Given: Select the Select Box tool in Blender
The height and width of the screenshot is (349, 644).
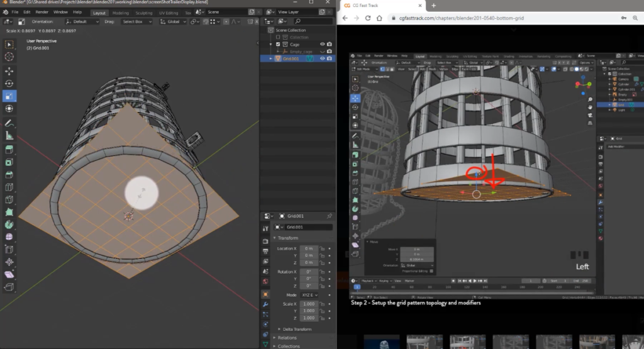Looking at the screenshot, I should (9, 45).
